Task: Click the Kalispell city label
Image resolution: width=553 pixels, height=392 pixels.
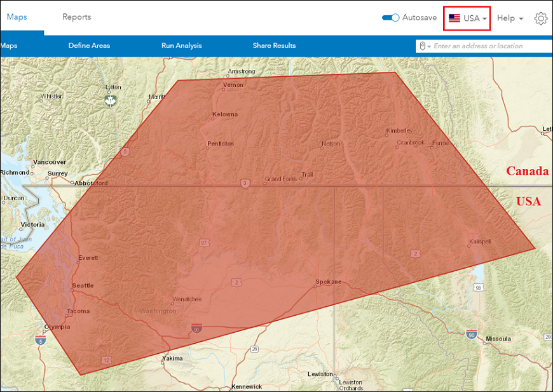Action: (480, 241)
